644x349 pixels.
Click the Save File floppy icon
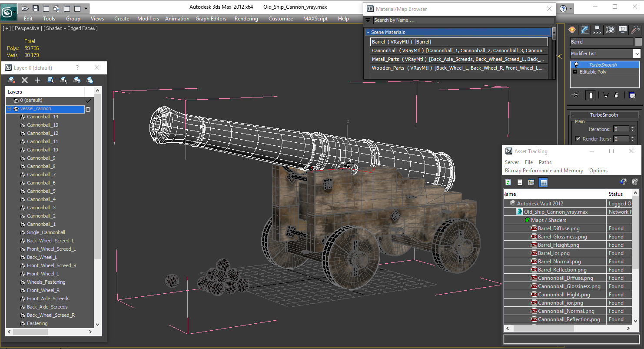[x=36, y=8]
